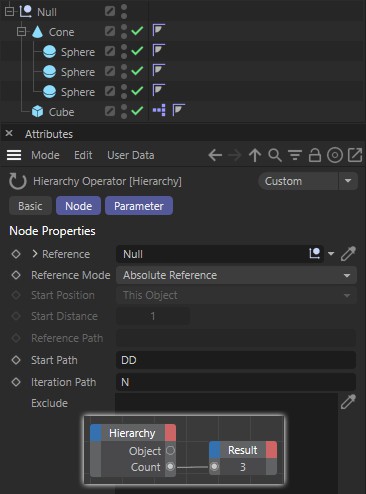The height and width of the screenshot is (494, 366).
Task: Toggle keyframe diamond for Start Path
Action: click(16, 360)
